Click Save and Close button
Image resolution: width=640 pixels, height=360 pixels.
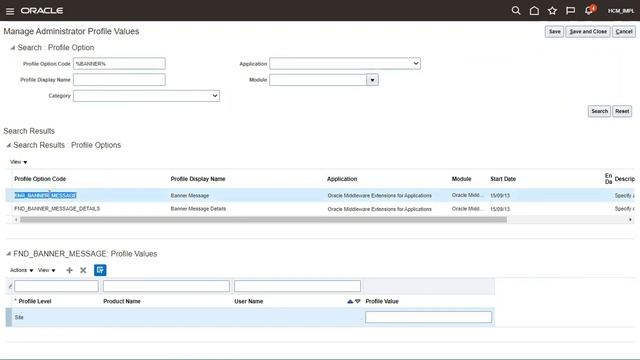tap(588, 31)
